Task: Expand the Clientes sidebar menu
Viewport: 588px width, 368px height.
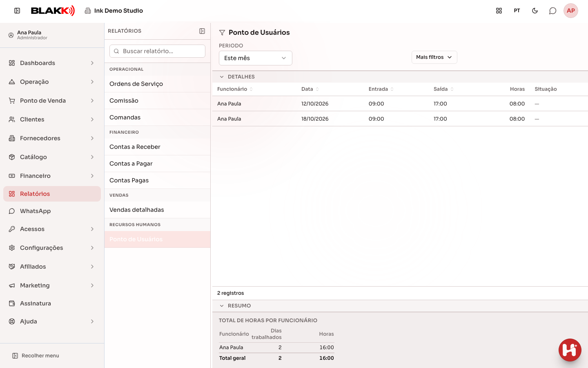Action: tap(52, 119)
